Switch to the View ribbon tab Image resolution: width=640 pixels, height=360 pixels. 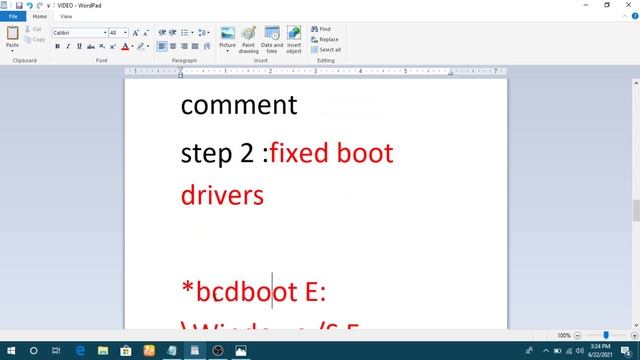coord(66,16)
